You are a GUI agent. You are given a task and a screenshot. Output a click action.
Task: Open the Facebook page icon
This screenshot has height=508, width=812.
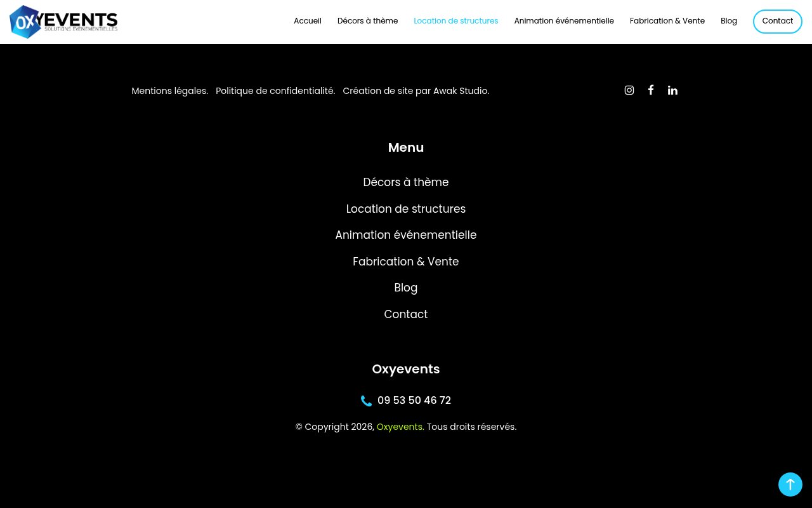[x=651, y=90]
